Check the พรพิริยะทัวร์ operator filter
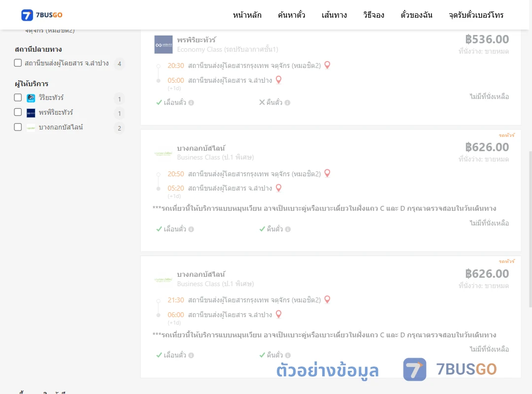Viewport: 532px width, 394px height. pos(18,112)
